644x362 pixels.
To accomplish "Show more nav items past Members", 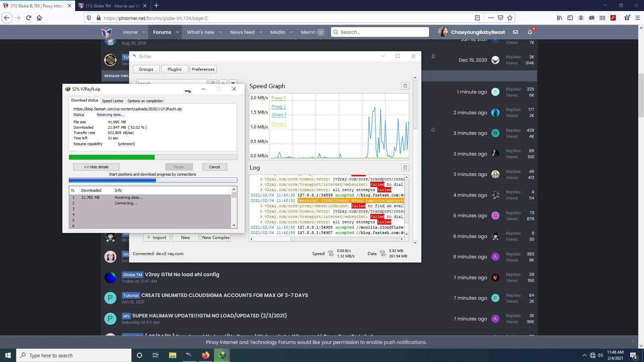I will 321,32.
